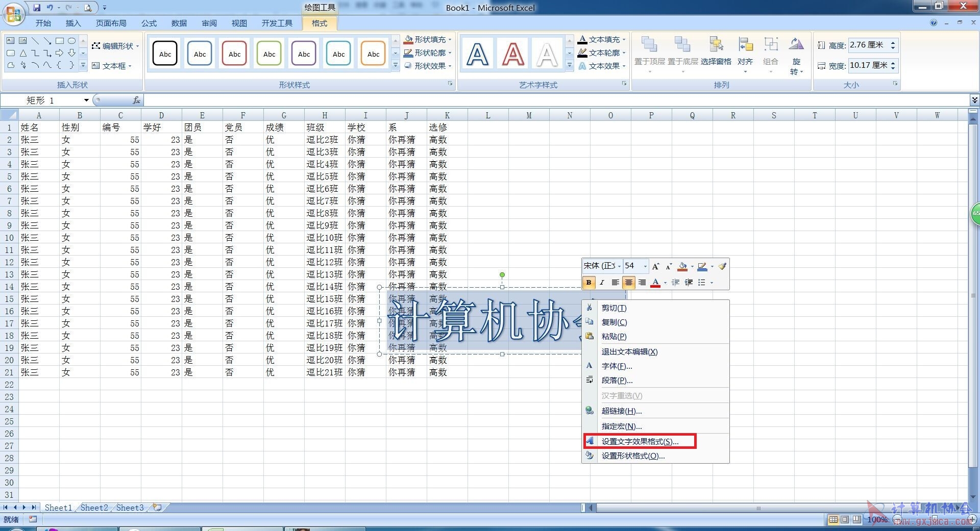The height and width of the screenshot is (531, 980).
Task: Increase indent in mini toolbar
Action: (689, 283)
